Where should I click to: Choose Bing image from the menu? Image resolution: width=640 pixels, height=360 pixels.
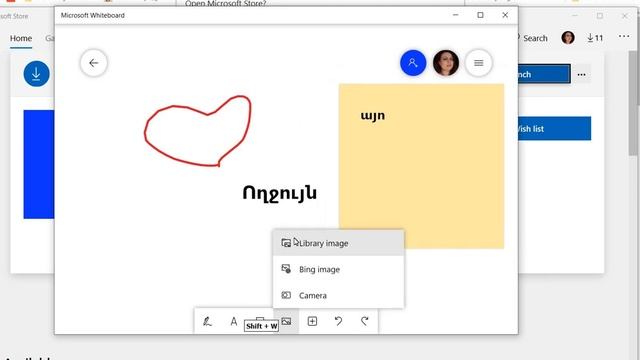click(x=338, y=269)
